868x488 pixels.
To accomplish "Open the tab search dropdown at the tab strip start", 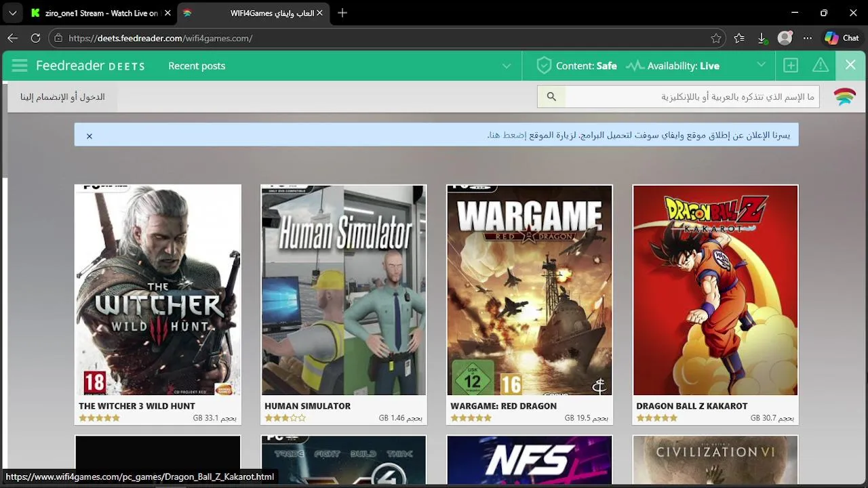I will pos(12,13).
